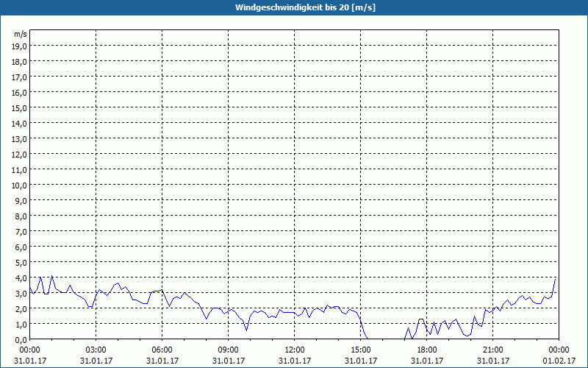
Task: Click the 31.01.17 date under 21:00
Action: [x=492, y=361]
